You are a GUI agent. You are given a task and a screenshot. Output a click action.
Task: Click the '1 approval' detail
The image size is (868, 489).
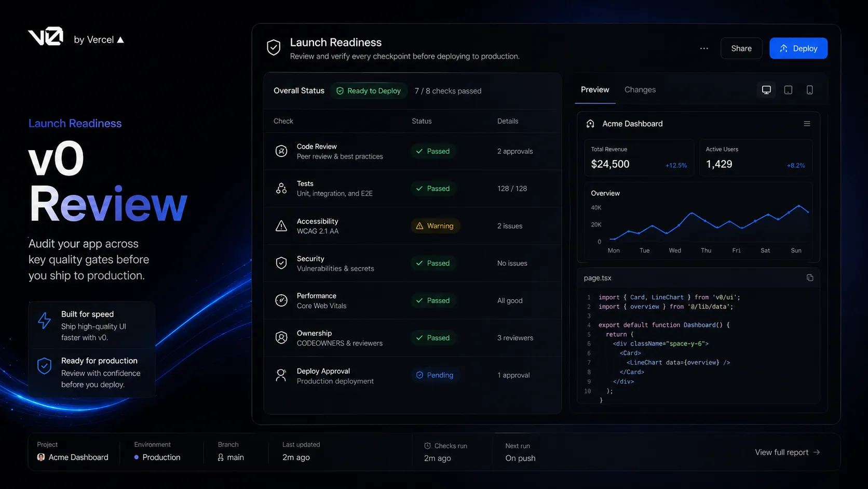pyautogui.click(x=513, y=375)
